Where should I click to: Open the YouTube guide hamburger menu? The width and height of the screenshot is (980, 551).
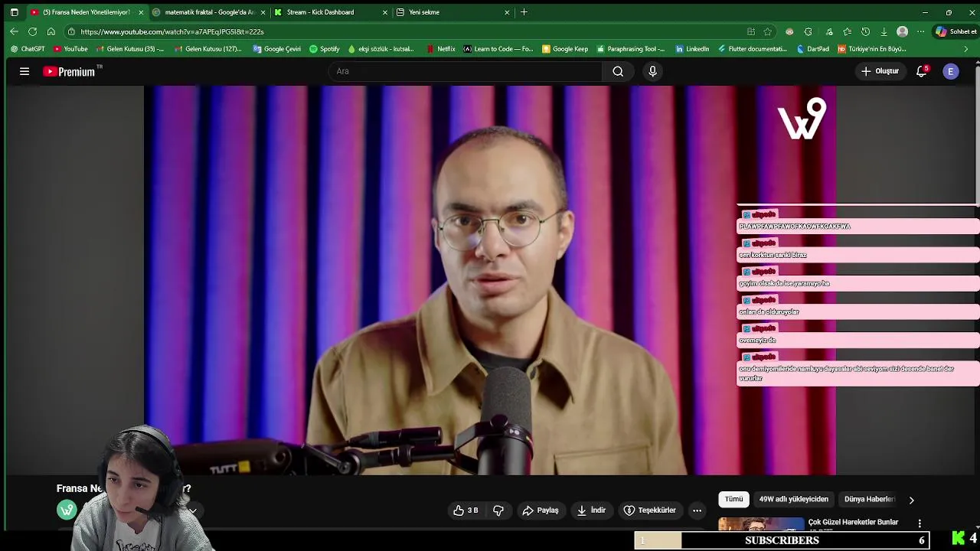pos(24,71)
